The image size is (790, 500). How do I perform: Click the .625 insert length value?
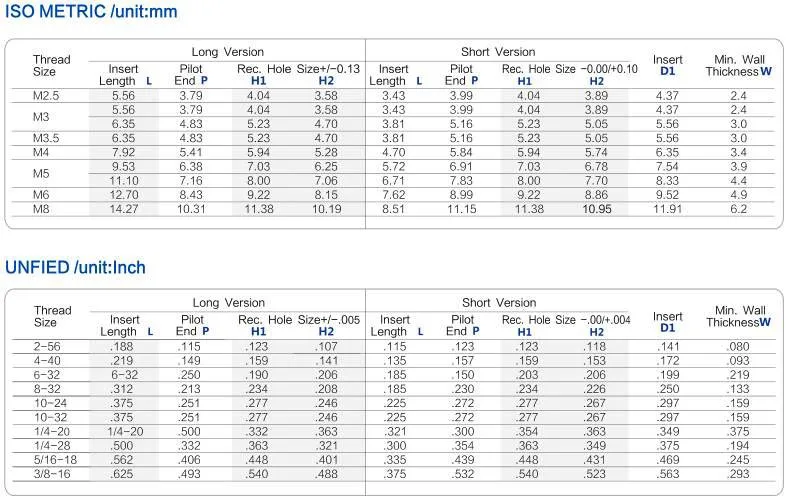click(123, 473)
